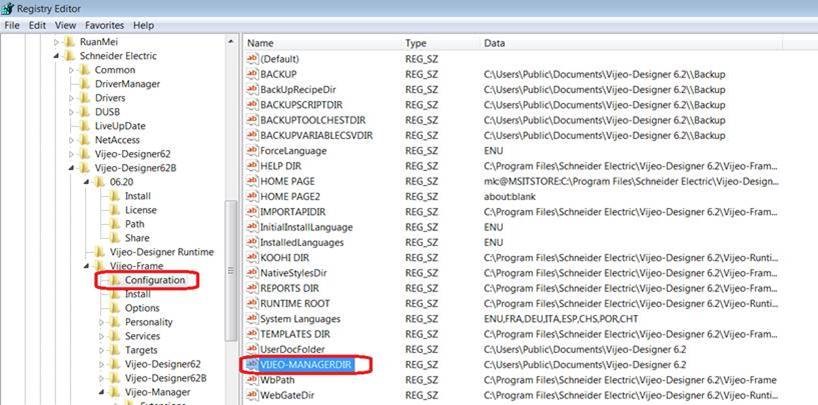Expand the Drivers key arrow

pyautogui.click(x=71, y=98)
